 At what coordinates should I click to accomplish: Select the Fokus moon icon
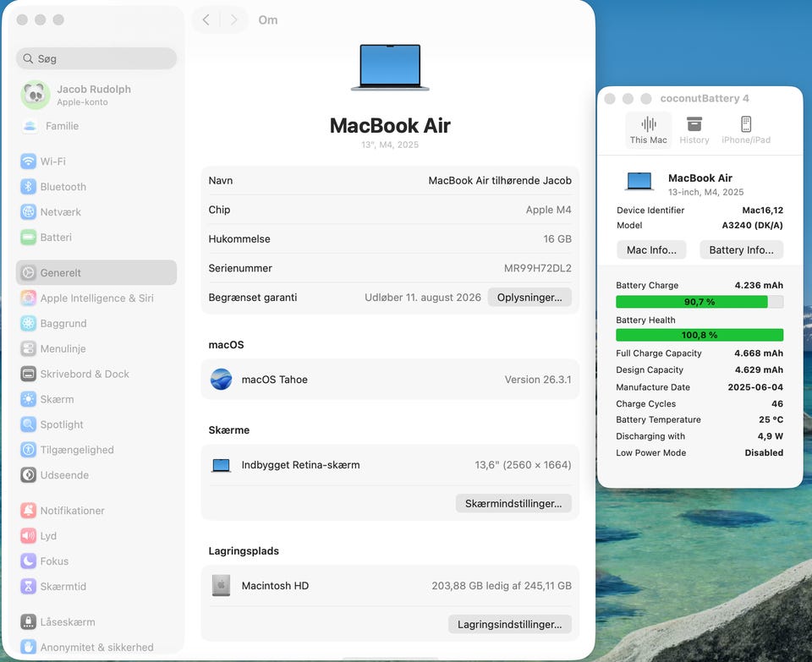pos(28,561)
